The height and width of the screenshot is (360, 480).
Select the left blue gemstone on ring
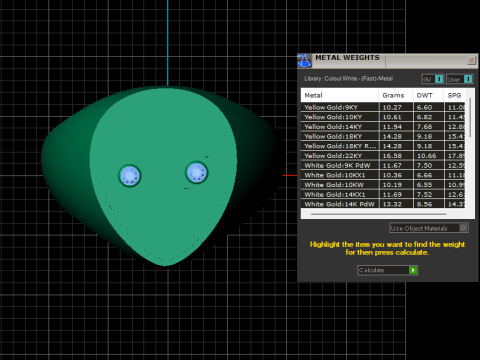tap(130, 175)
